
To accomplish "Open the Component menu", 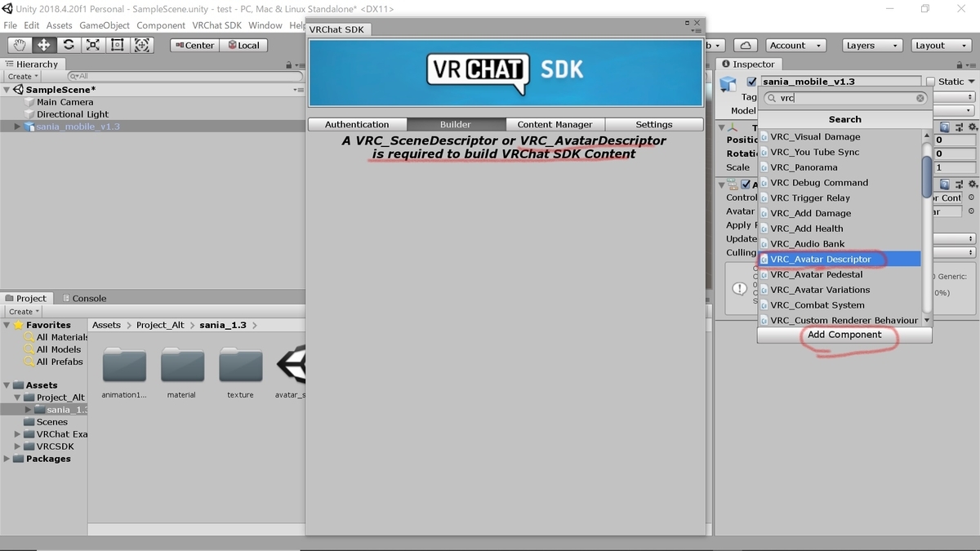I will click(161, 25).
